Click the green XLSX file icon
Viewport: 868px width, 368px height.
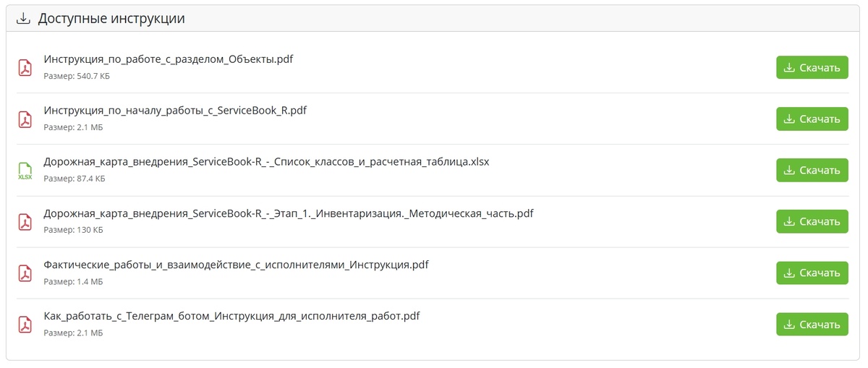(25, 171)
